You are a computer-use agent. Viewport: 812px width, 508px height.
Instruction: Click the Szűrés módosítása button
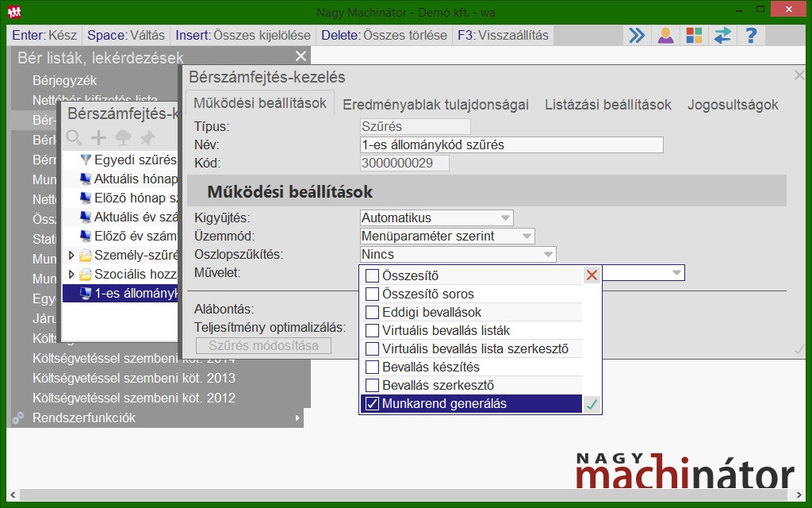coord(263,346)
